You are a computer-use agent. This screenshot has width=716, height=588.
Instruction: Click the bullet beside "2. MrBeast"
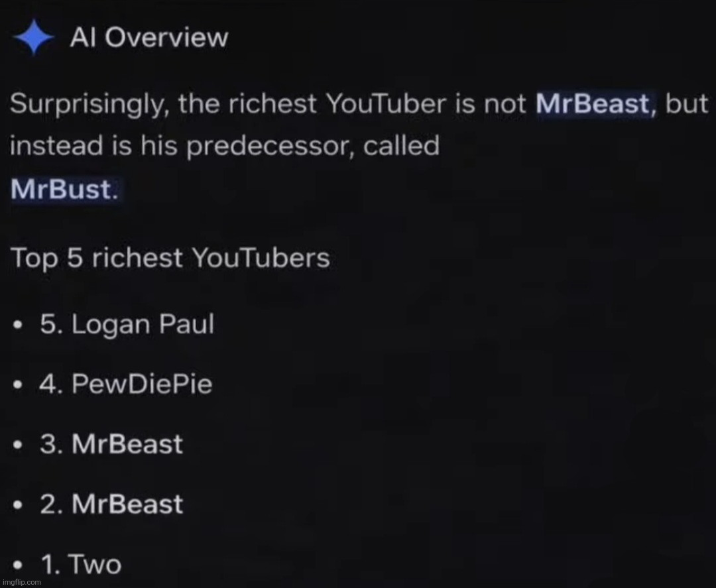click(19, 505)
